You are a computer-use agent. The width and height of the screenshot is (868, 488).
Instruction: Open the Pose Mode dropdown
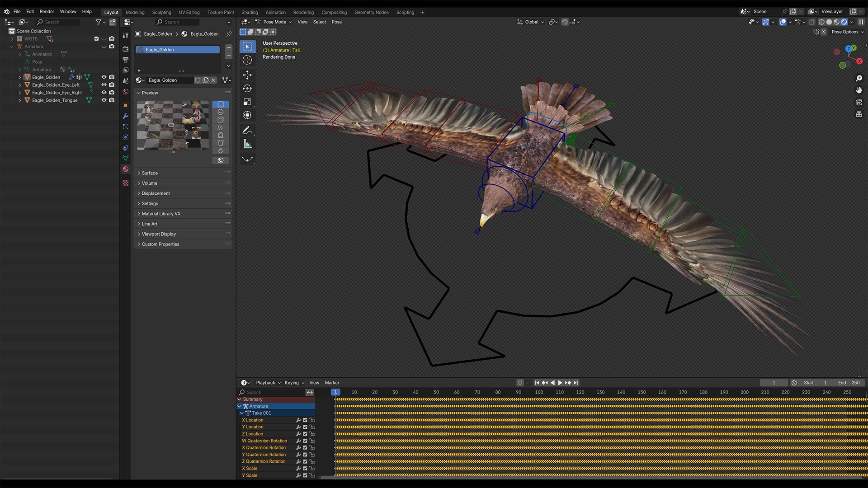pos(274,22)
